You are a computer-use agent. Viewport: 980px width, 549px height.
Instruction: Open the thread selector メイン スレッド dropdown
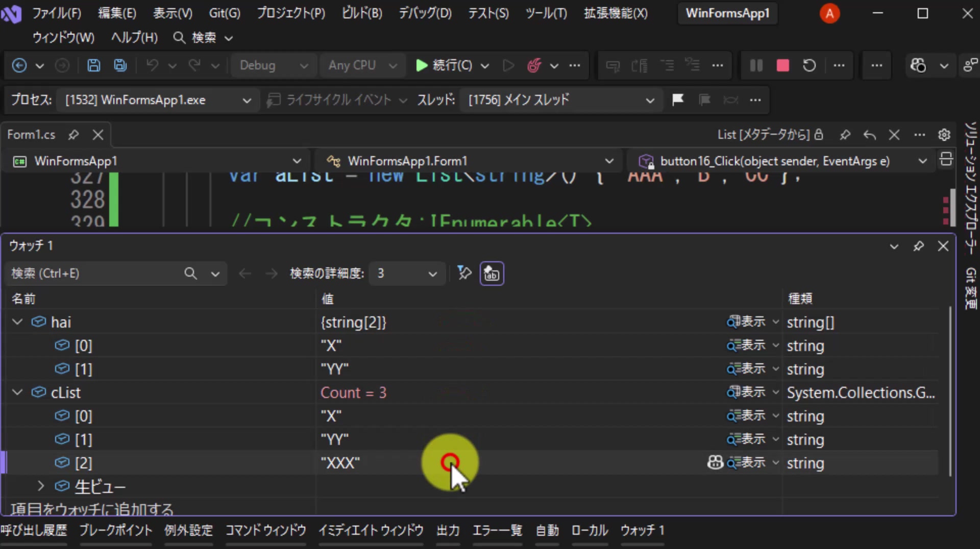(x=561, y=100)
